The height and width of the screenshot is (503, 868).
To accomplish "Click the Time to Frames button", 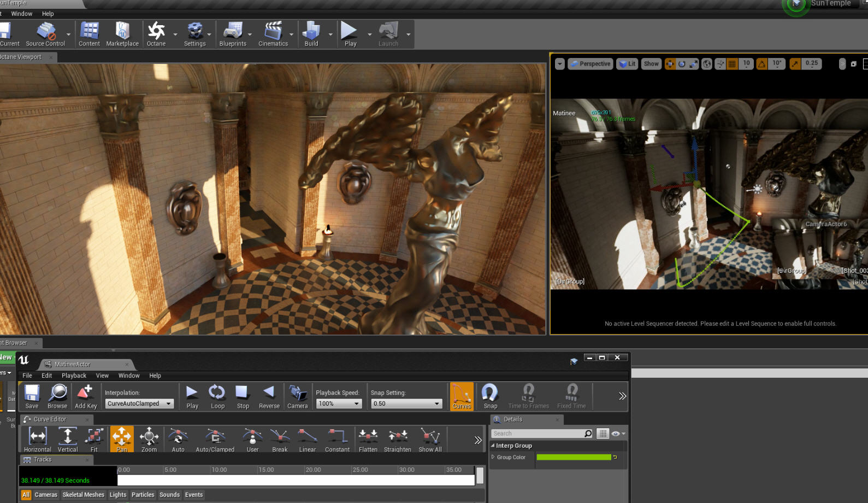I will (x=528, y=396).
